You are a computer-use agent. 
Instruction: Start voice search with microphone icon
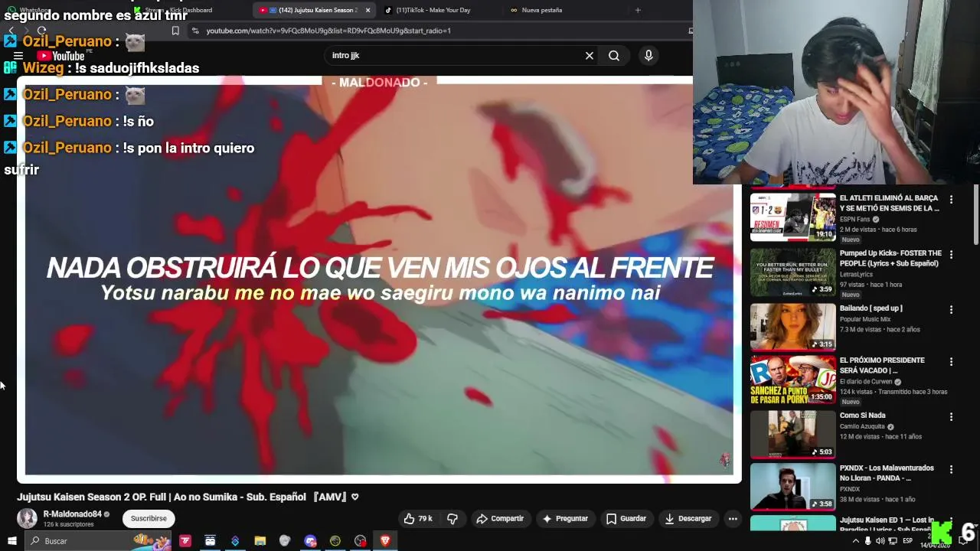pyautogui.click(x=648, y=56)
